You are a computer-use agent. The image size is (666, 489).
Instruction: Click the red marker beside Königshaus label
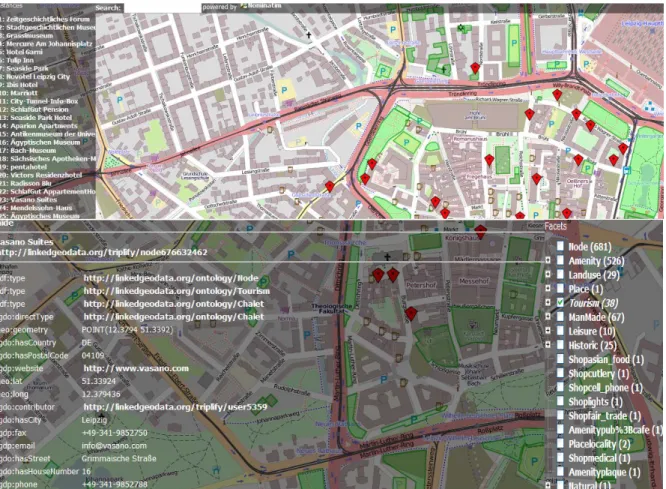pos(480,232)
